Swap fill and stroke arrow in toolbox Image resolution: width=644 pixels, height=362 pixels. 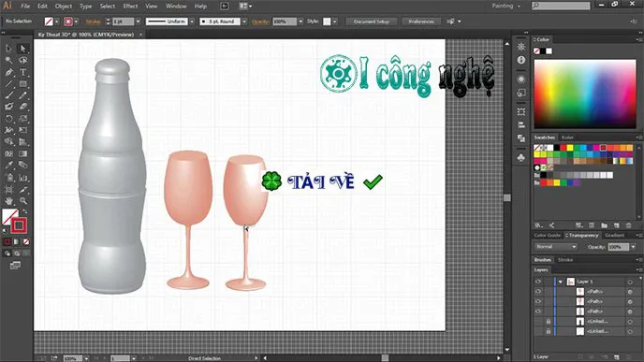point(25,211)
